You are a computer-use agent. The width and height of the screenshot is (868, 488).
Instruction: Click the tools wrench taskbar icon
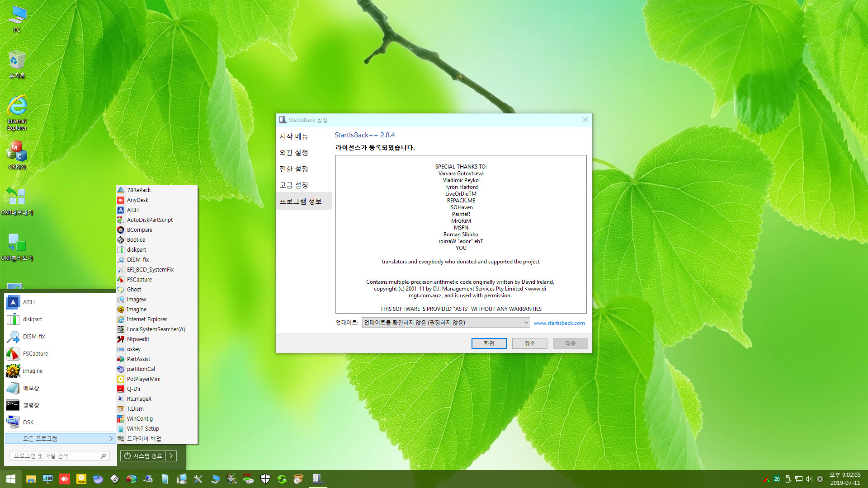[198, 479]
